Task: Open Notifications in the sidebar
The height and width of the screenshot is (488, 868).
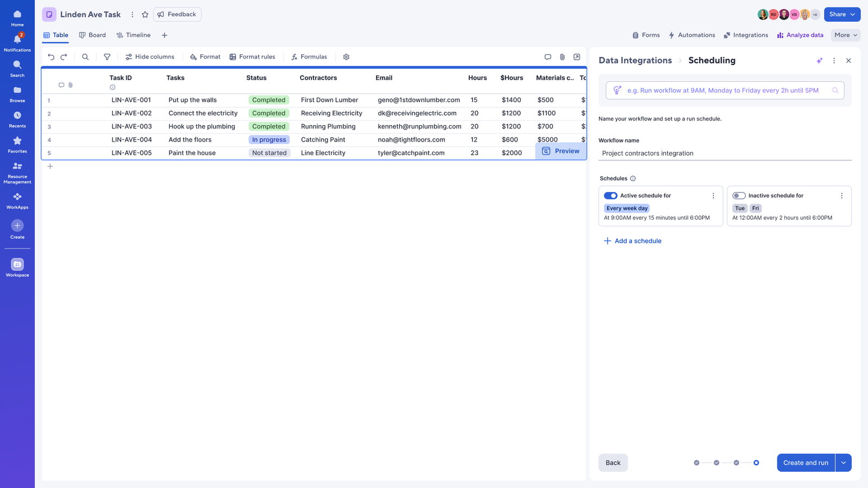Action: coord(17,42)
